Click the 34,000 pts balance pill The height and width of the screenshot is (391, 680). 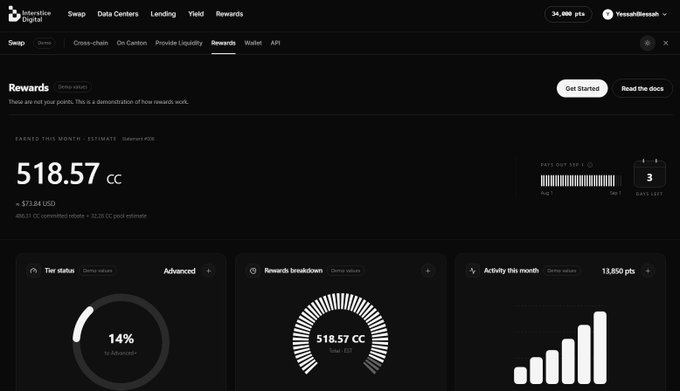(568, 14)
